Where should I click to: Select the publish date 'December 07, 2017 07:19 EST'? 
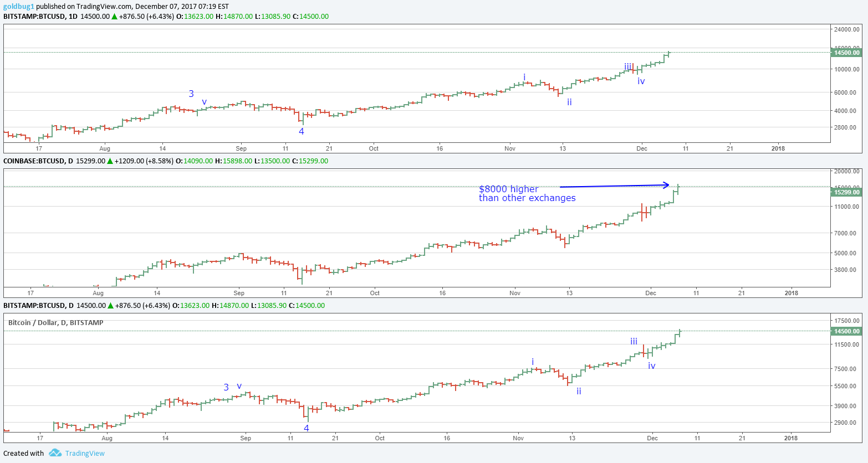182,7
